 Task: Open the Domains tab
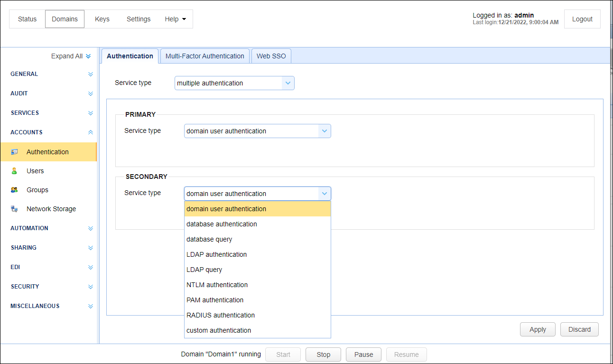pos(65,19)
